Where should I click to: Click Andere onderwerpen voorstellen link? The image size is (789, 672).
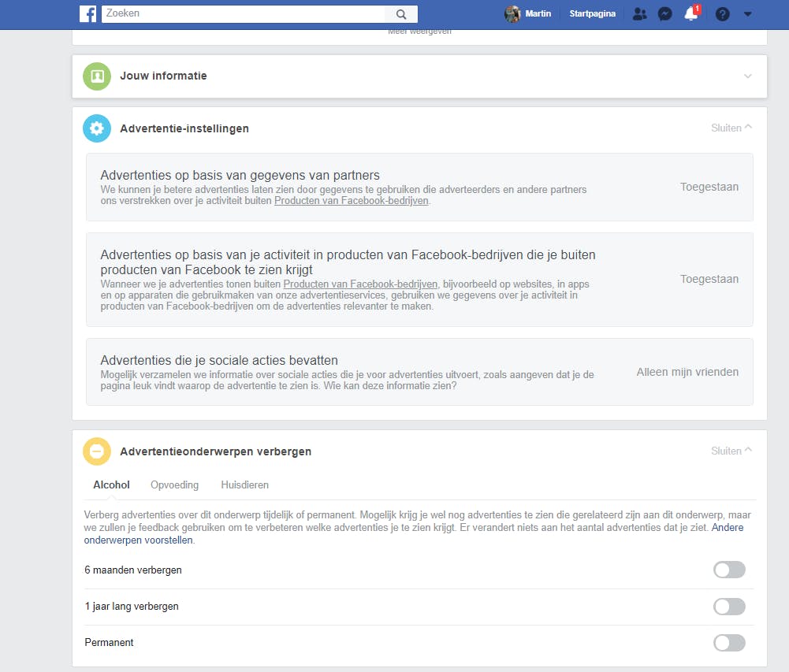click(413, 533)
